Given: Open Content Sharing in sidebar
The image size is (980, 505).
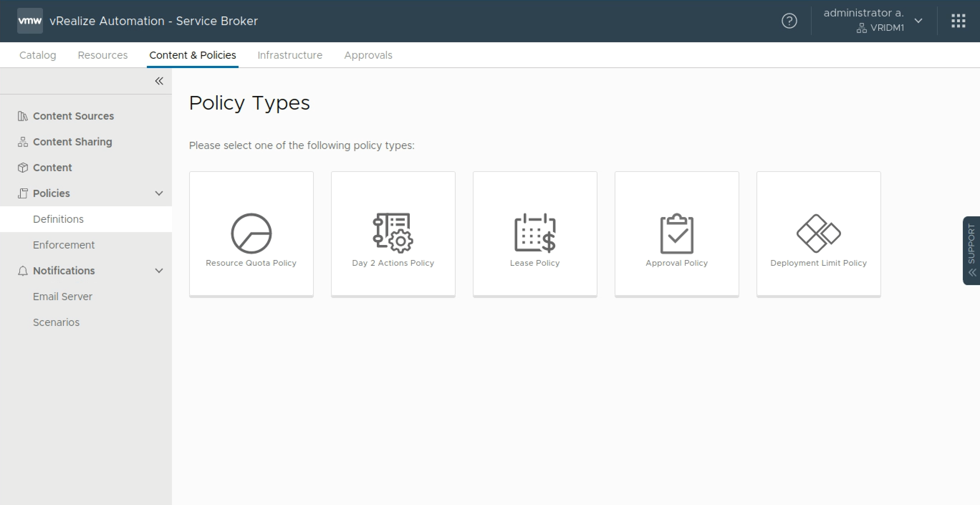Looking at the screenshot, I should [x=72, y=142].
